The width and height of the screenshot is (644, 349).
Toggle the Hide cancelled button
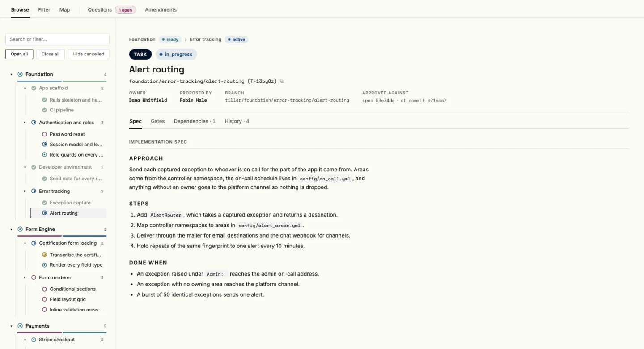89,54
